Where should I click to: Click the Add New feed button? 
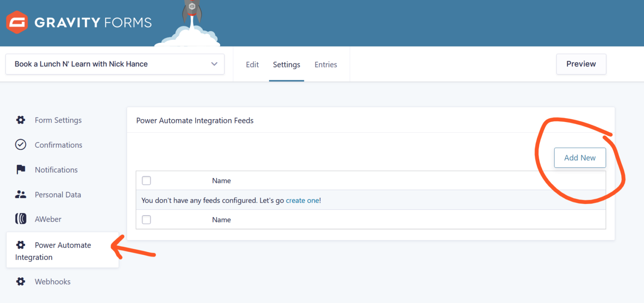coord(580,158)
